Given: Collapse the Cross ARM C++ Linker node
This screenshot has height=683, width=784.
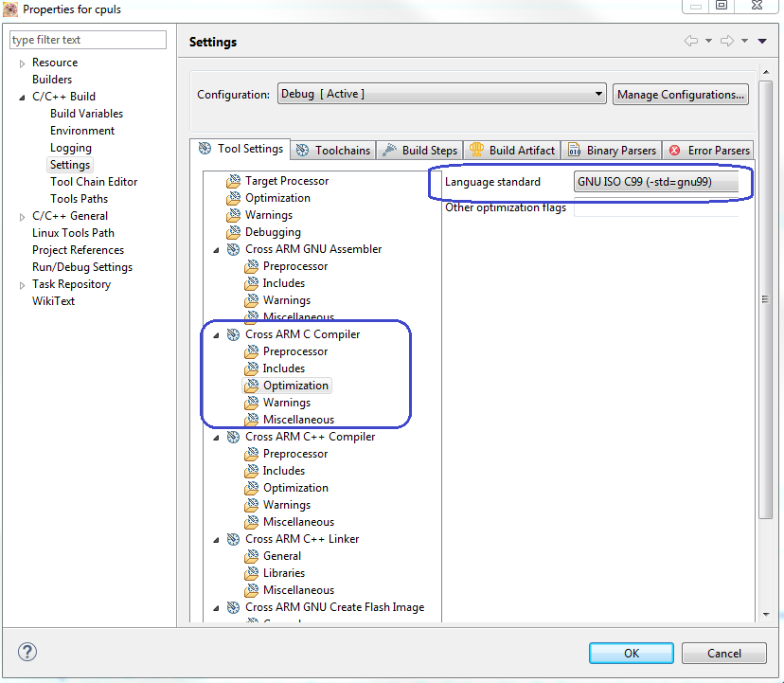Looking at the screenshot, I should (x=216, y=540).
